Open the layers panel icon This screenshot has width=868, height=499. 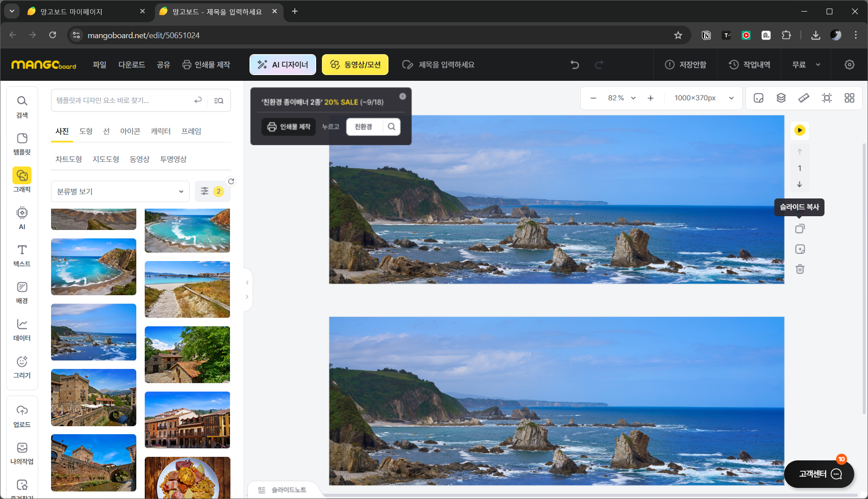(781, 98)
